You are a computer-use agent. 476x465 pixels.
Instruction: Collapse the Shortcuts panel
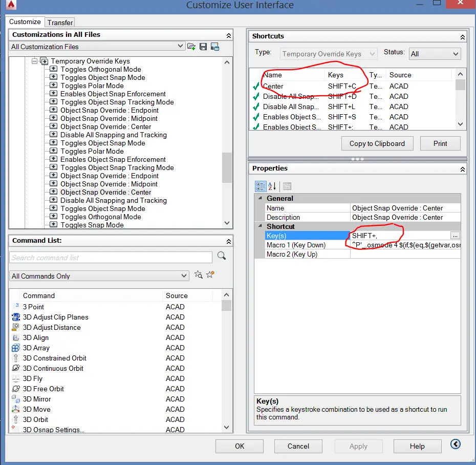click(462, 37)
